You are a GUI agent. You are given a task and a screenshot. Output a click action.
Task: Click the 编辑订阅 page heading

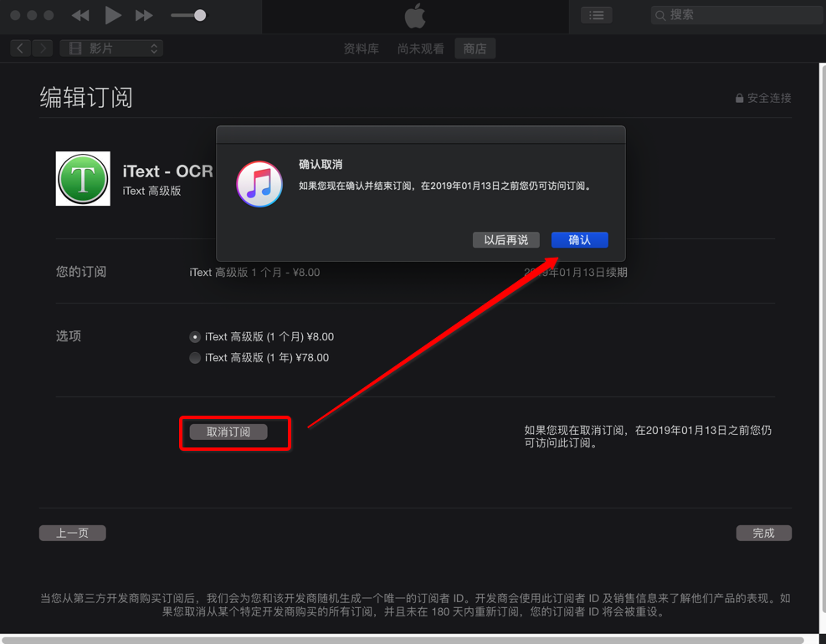click(x=86, y=98)
